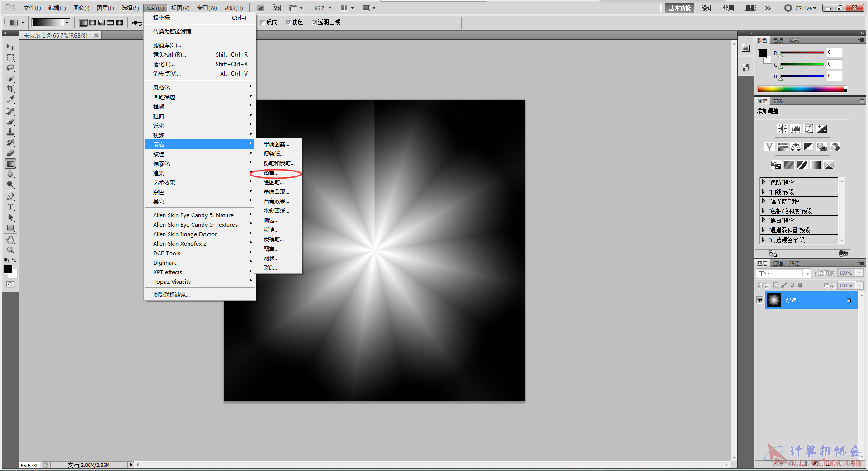
Task: Click the 背景 layer thumbnail
Action: [x=774, y=300]
